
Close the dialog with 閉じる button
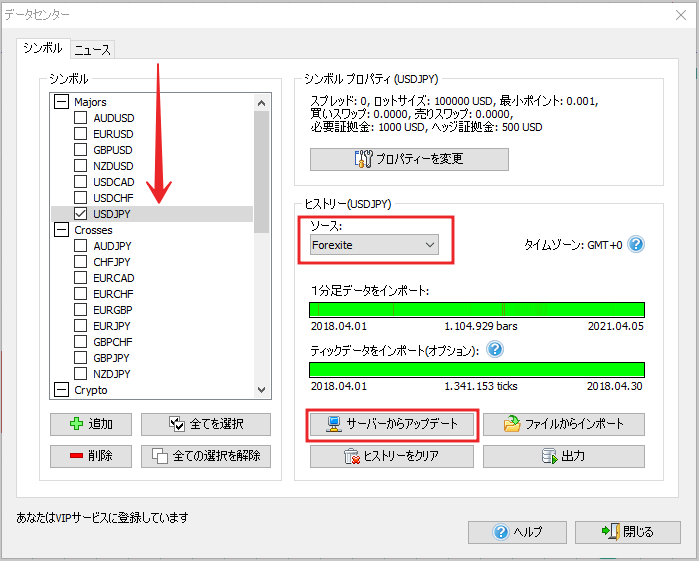point(629,532)
